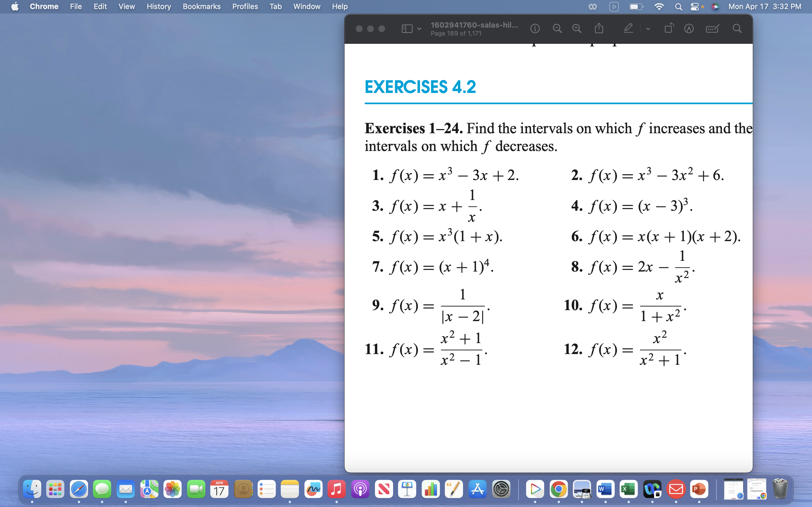Open the Share icon in Preview toolbar
Screen dimensions: 812x507
click(x=599, y=28)
